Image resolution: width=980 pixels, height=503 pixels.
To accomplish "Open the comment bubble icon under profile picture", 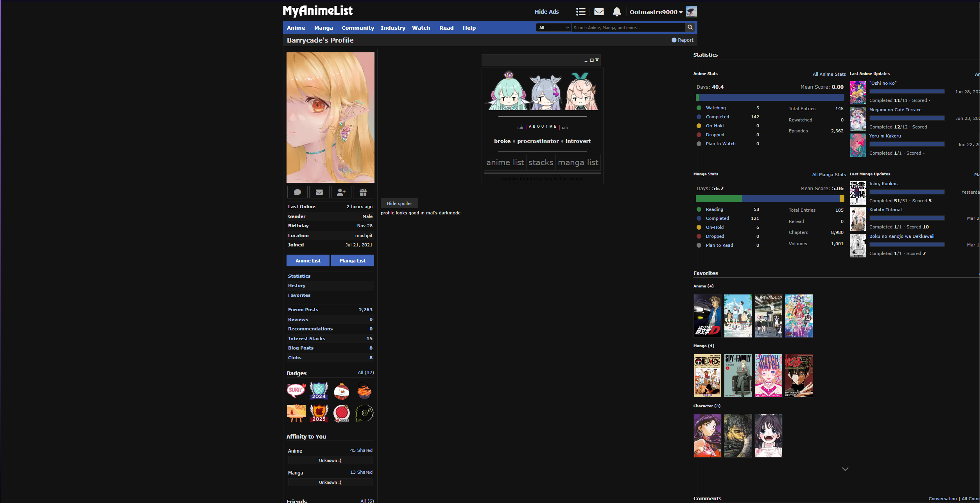I will coord(297,192).
